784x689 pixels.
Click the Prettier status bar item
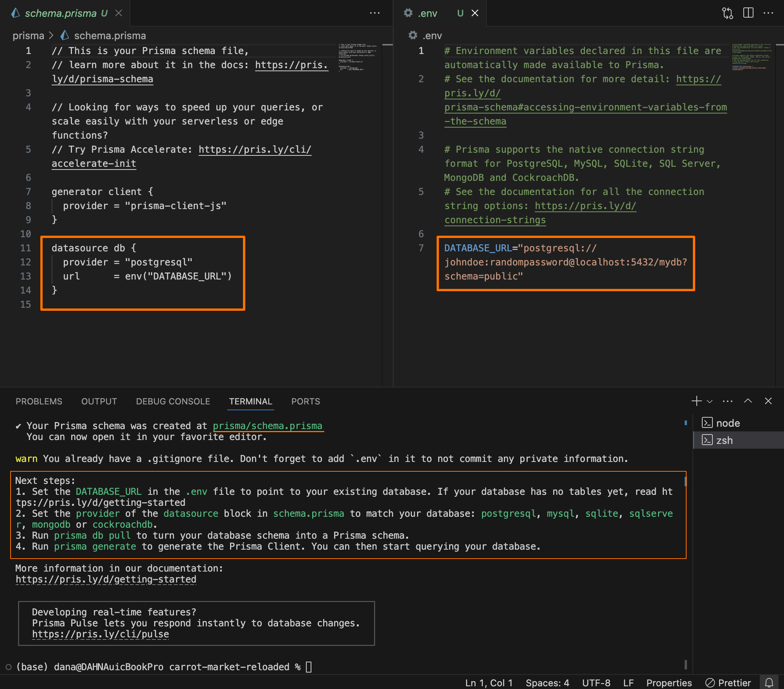[728, 683]
